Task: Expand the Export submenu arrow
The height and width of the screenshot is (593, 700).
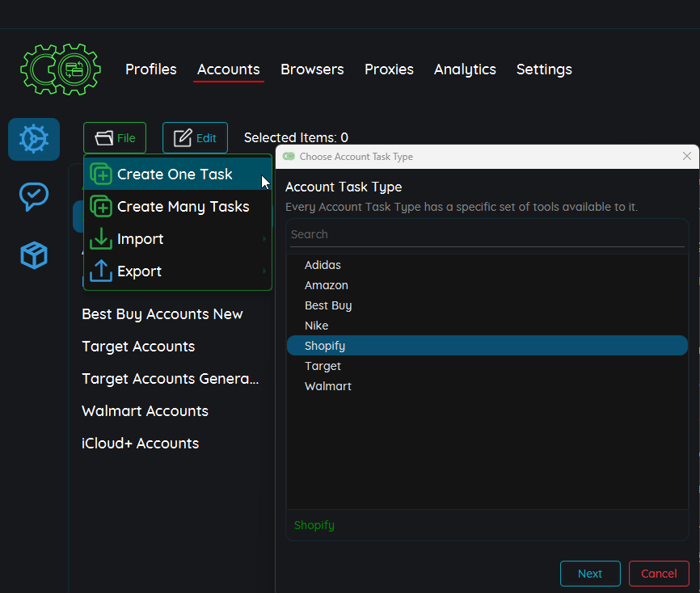Action: (264, 271)
